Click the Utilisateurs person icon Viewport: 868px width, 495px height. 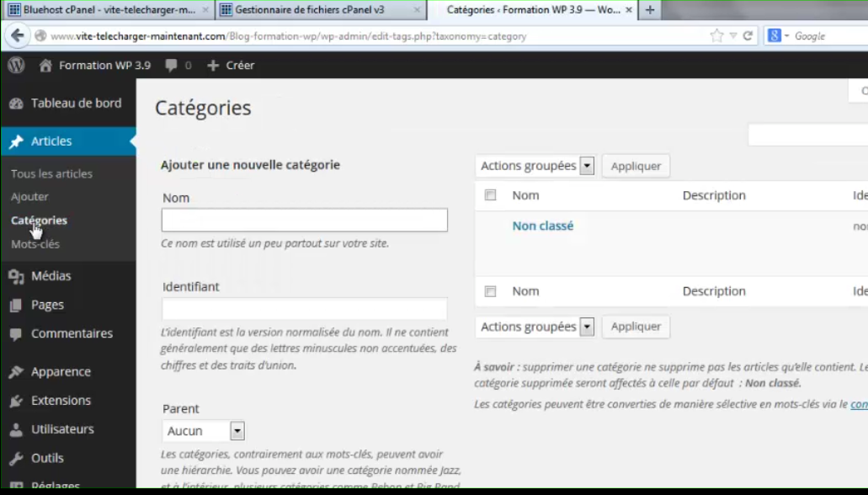click(x=16, y=429)
